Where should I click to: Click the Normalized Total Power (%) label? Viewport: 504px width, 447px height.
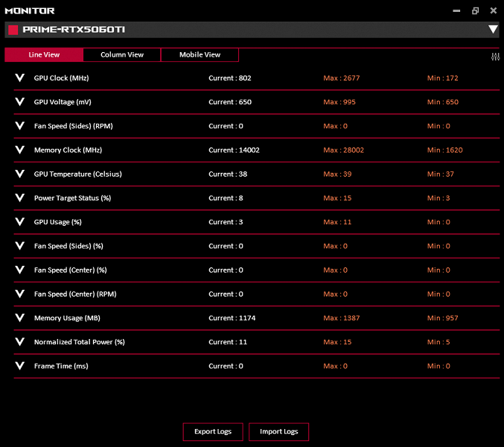(80, 342)
